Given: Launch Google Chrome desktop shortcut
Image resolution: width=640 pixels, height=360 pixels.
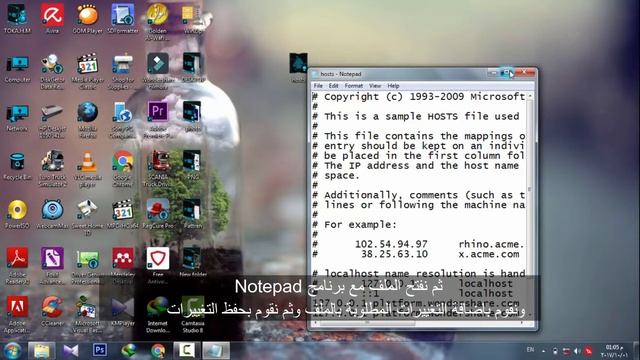Looking at the screenshot, I should tap(123, 169).
